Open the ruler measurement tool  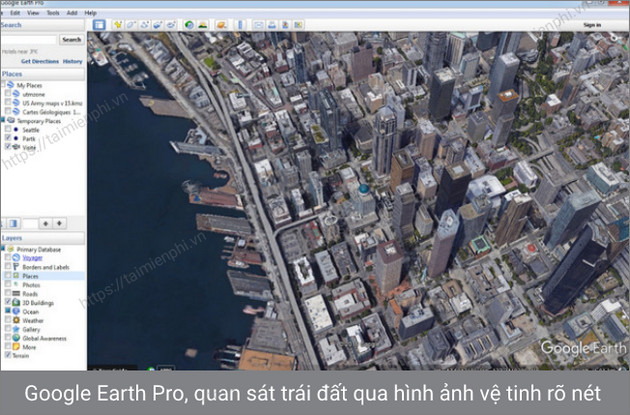pyautogui.click(x=240, y=25)
